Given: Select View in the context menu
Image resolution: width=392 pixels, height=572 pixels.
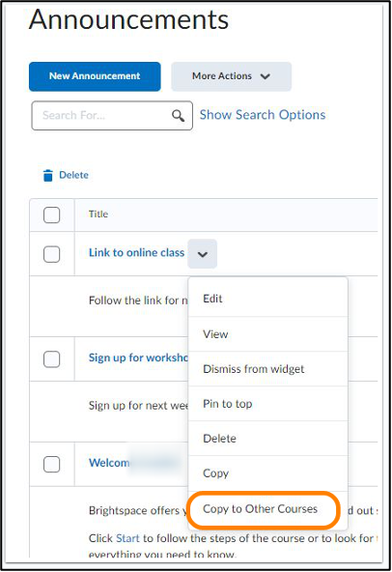Looking at the screenshot, I should coord(268,334).
